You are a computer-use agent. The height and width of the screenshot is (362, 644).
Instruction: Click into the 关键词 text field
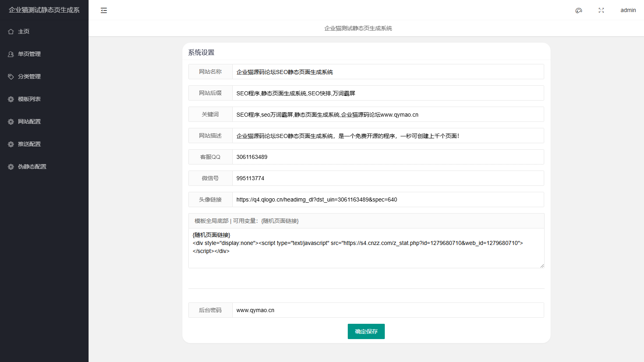click(388, 115)
